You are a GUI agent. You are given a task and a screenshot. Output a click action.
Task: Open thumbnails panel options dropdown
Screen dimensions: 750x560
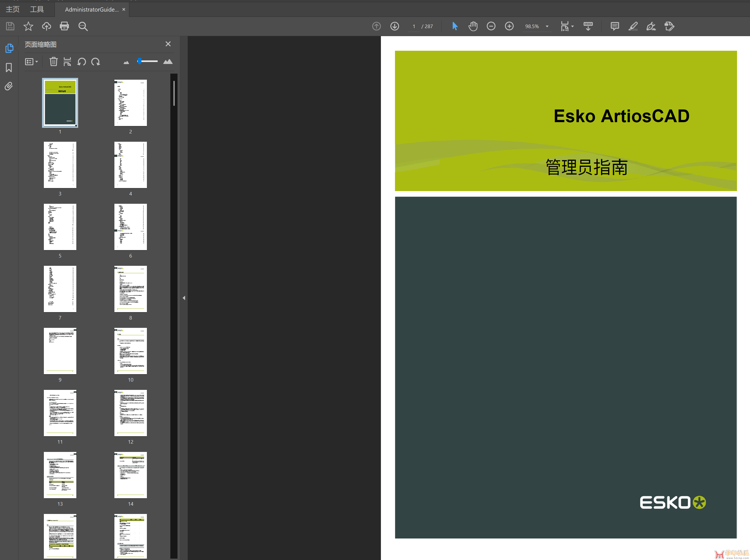31,62
